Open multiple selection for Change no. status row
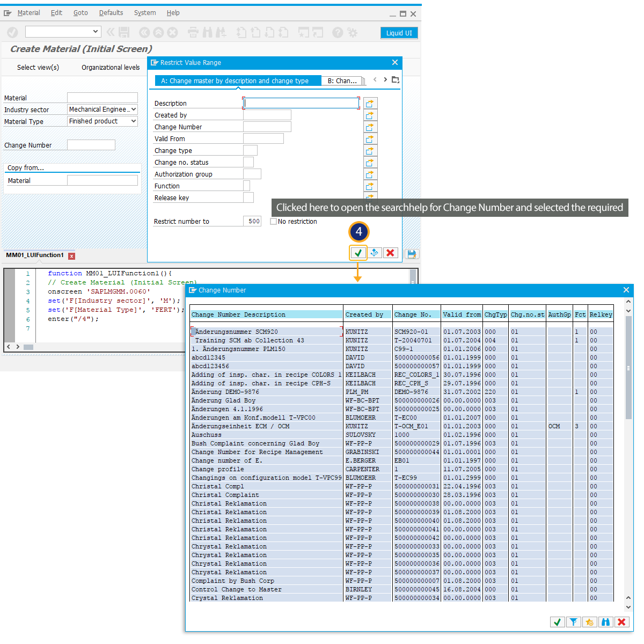Screen dimensions: 644x644 370,162
